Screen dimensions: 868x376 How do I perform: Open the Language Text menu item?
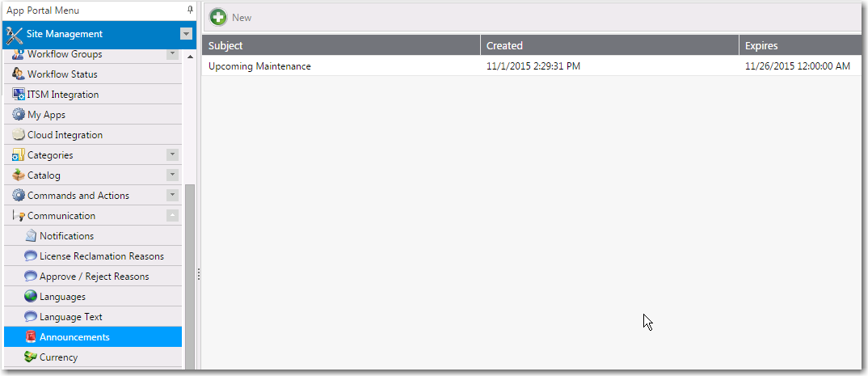pos(70,317)
